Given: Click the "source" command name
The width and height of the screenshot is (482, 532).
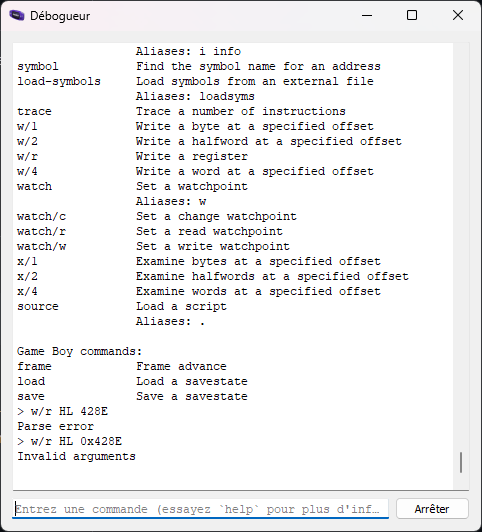Looking at the screenshot, I should click(x=38, y=306).
